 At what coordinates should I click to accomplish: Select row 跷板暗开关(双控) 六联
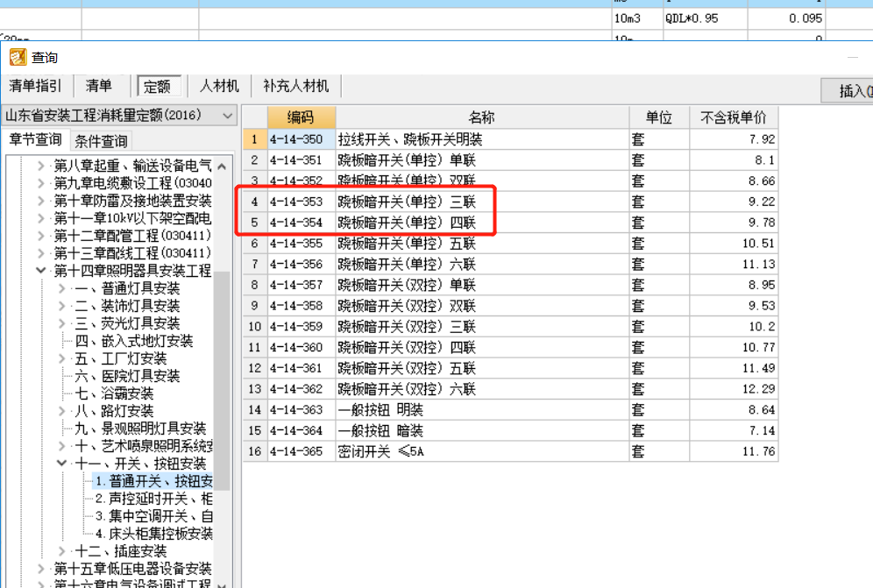[x=510, y=389]
